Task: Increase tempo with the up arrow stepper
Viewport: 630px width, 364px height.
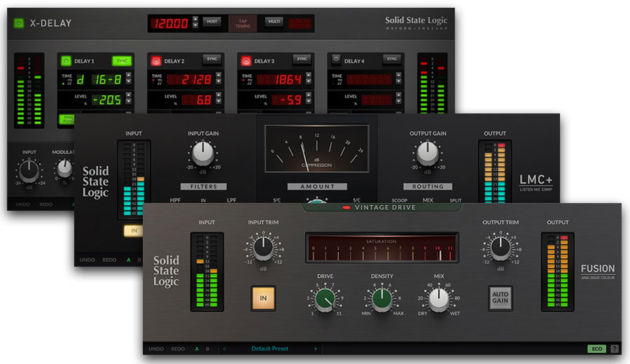Action: [195, 19]
